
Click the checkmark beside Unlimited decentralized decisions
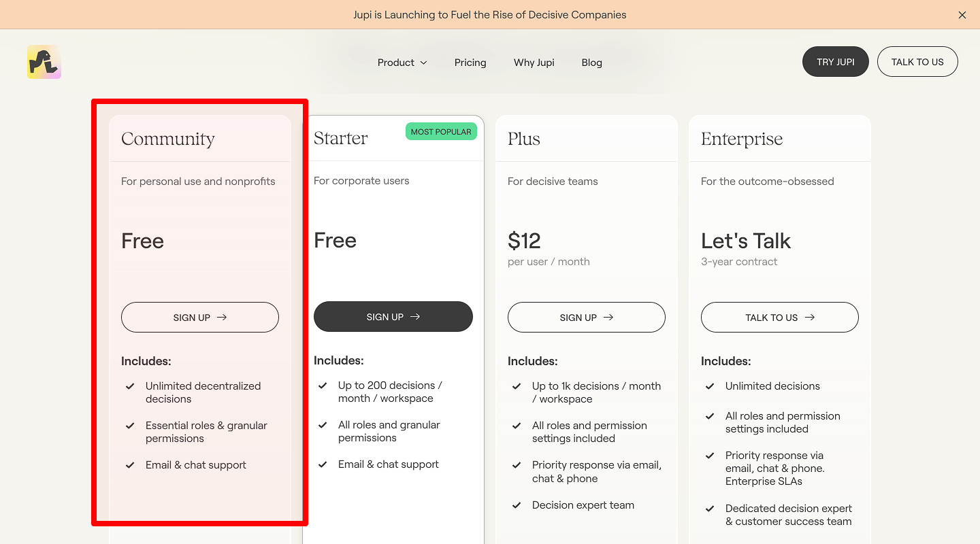pyautogui.click(x=130, y=387)
